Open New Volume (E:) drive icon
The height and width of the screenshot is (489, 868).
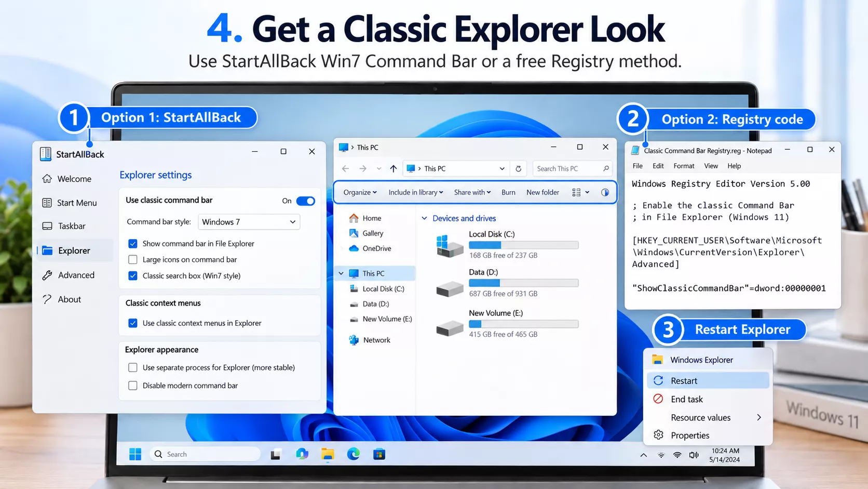tap(450, 328)
